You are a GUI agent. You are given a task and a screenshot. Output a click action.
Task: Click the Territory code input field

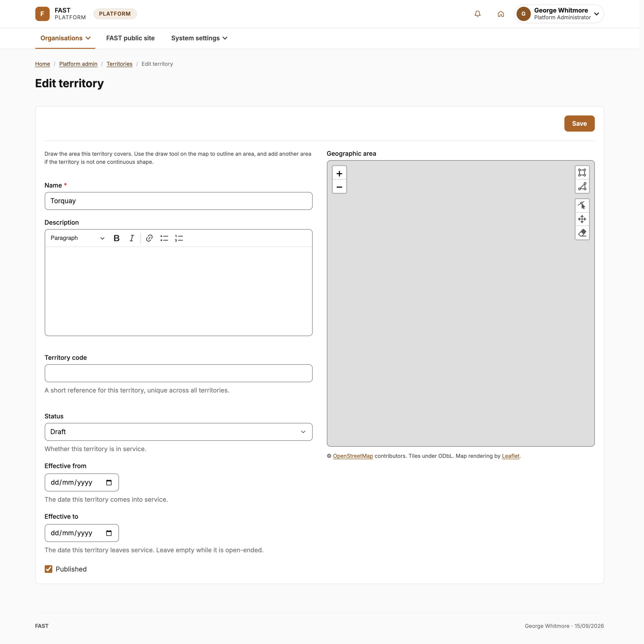178,373
